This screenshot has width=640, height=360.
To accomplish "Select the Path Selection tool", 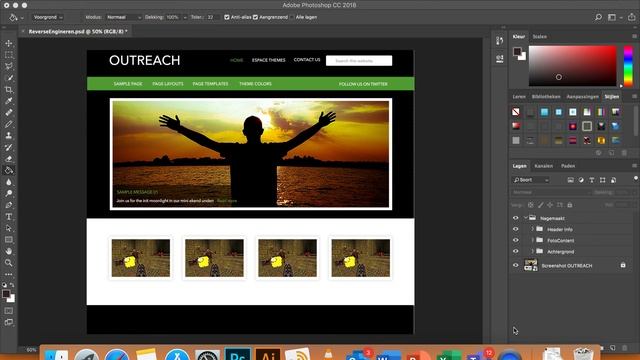I will coord(9,228).
